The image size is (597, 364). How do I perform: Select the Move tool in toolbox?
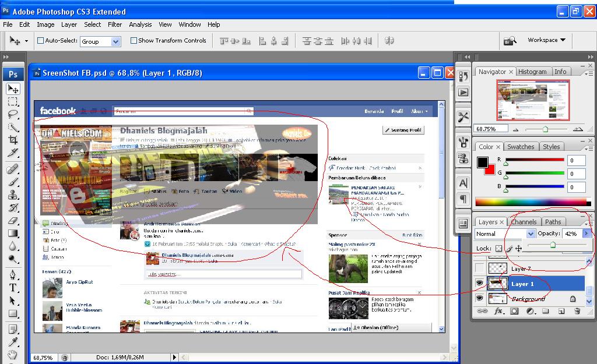click(13, 89)
